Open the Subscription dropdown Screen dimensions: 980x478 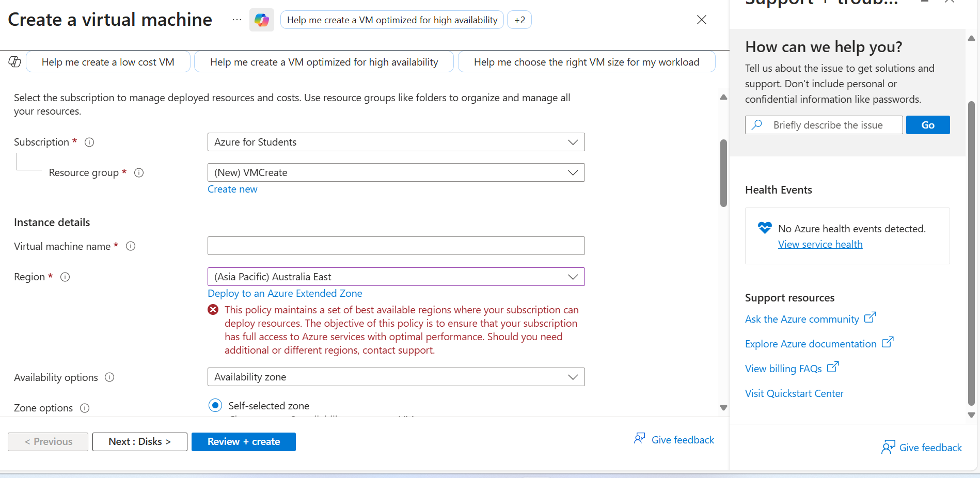pos(396,142)
